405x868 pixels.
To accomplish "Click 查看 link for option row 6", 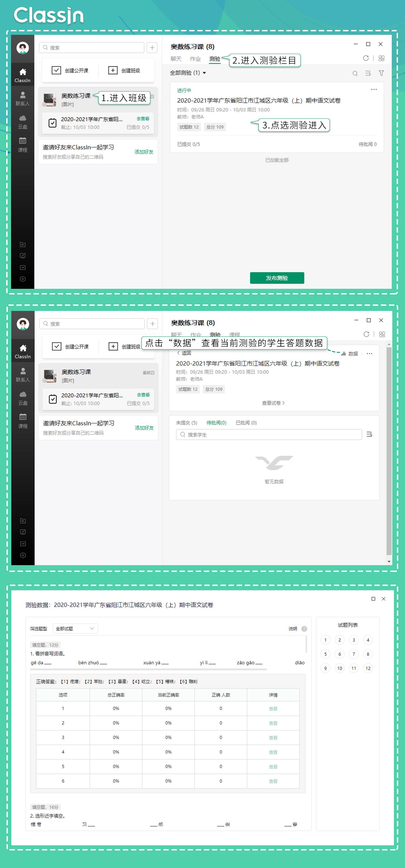I will [x=273, y=781].
